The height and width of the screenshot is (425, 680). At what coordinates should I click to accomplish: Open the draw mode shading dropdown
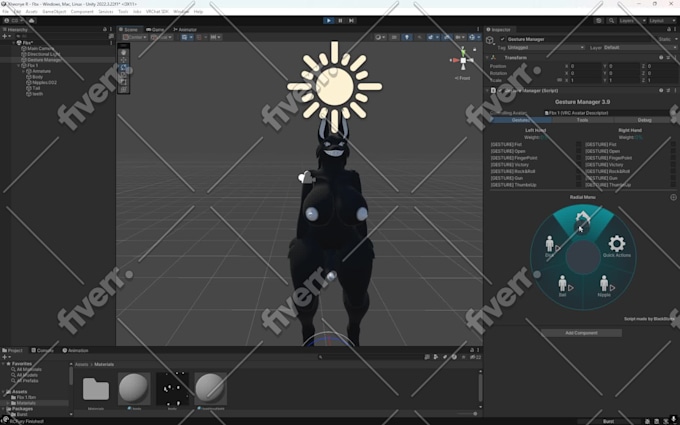(x=380, y=37)
